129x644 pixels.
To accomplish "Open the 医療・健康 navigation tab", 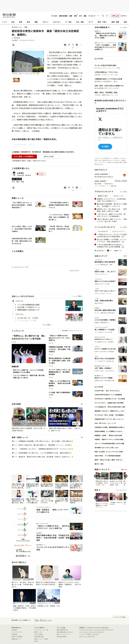I will pyautogui.click(x=115, y=22).
